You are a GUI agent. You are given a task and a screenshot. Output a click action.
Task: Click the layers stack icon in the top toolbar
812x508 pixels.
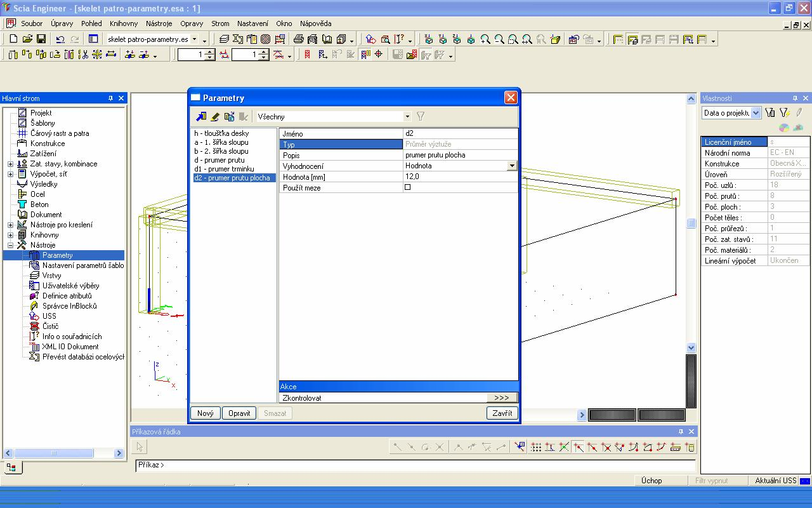tap(224, 39)
